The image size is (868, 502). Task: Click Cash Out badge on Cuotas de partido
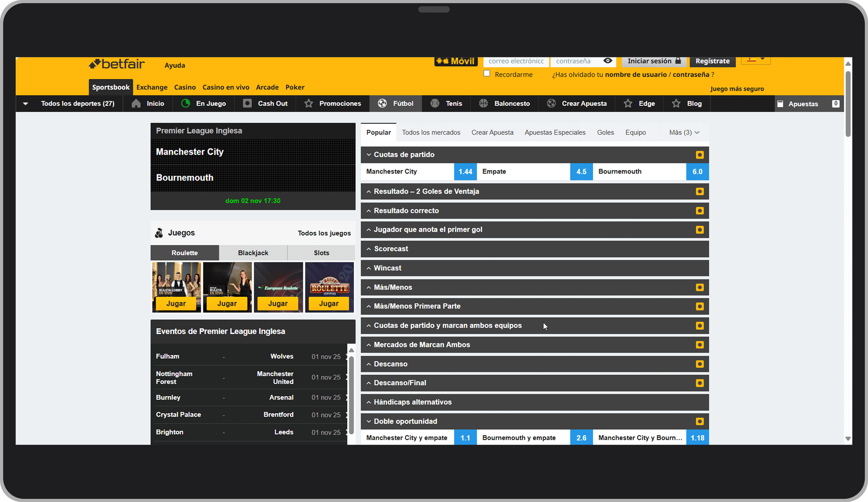click(x=700, y=155)
